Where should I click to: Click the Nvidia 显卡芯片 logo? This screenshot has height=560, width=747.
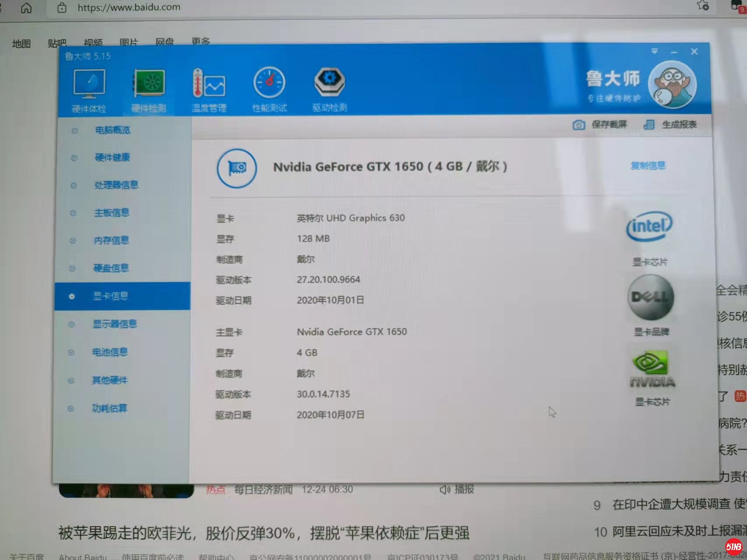coord(652,370)
